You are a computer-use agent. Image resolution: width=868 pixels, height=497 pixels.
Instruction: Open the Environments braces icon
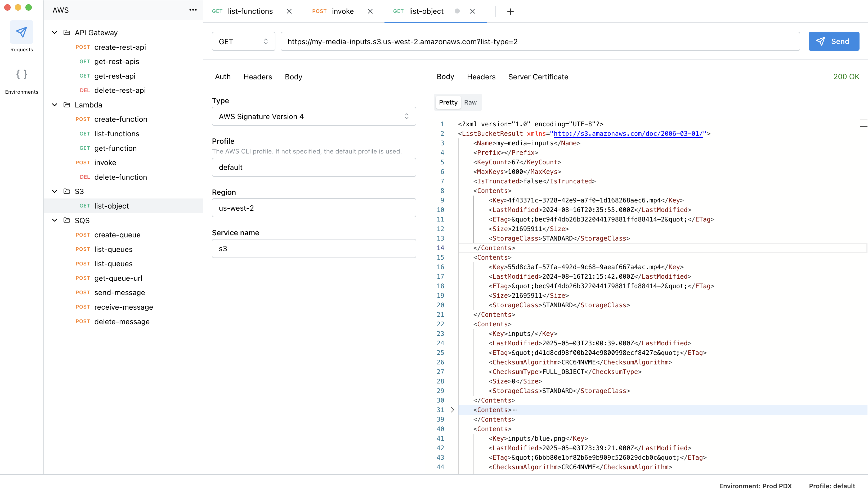click(x=21, y=74)
